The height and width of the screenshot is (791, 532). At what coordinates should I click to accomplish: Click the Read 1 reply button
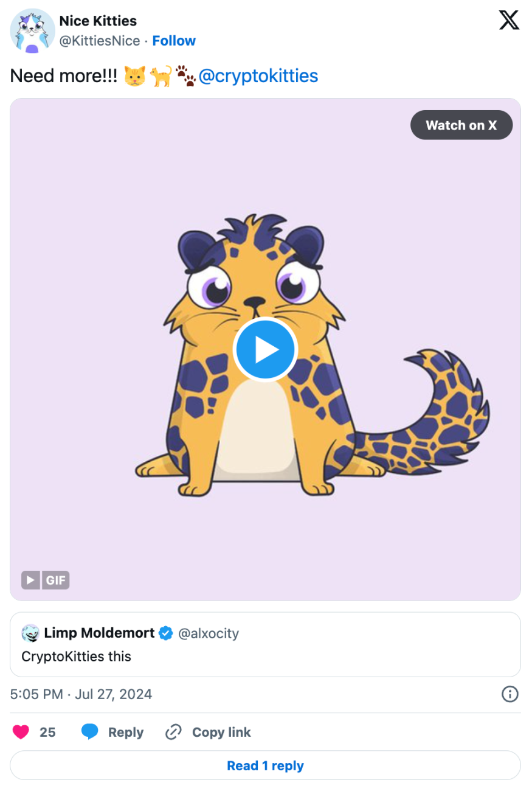click(265, 765)
